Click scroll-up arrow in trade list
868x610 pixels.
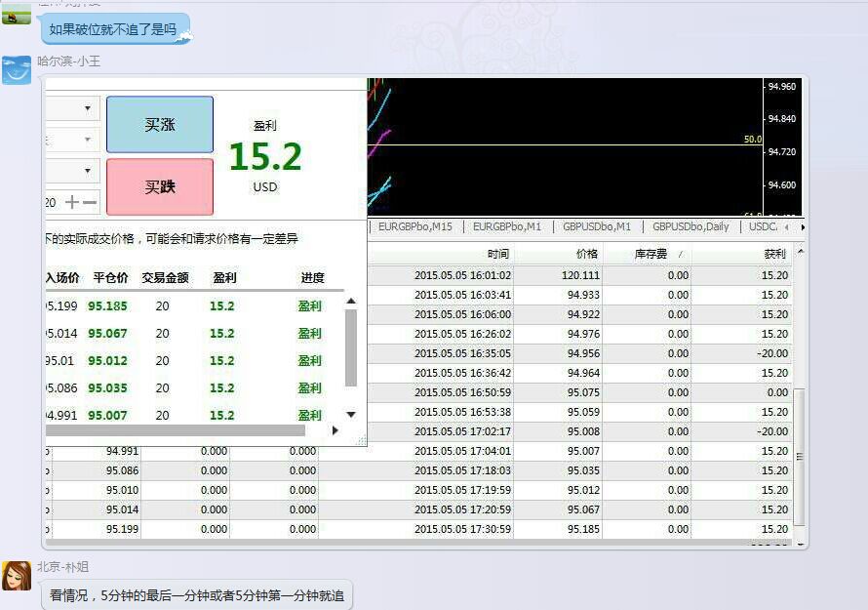351,302
